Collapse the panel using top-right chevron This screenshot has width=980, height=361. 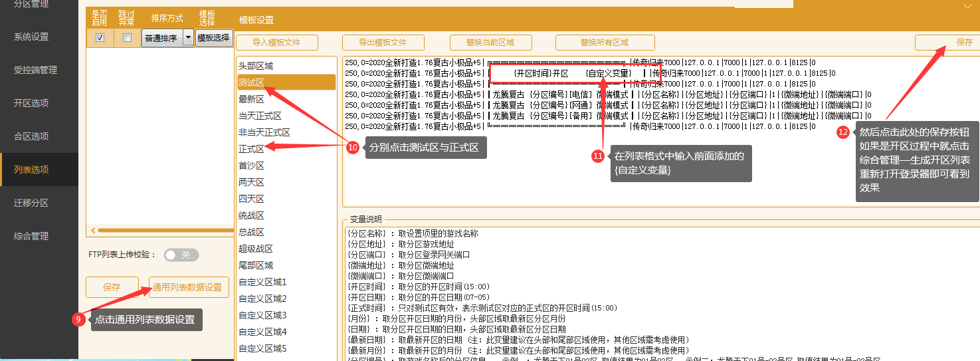pos(967,5)
